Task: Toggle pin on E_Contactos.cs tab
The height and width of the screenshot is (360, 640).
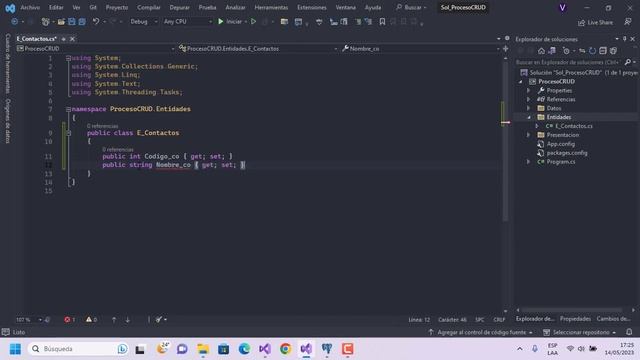Action: coord(63,39)
